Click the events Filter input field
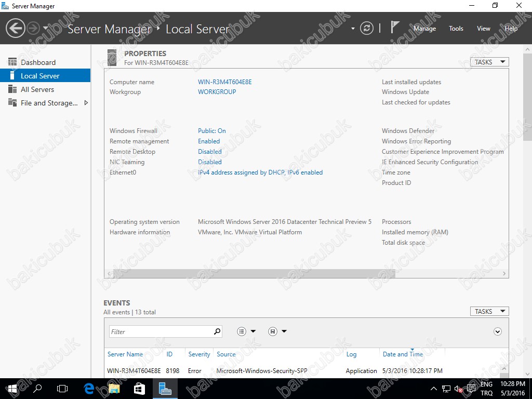Image resolution: width=532 pixels, height=399 pixels. pyautogui.click(x=161, y=331)
